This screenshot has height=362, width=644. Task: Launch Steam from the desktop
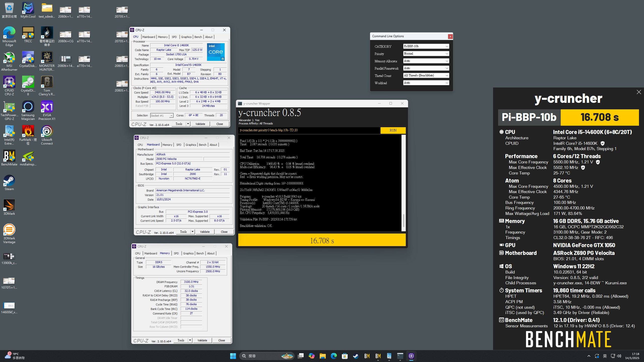pyautogui.click(x=9, y=183)
